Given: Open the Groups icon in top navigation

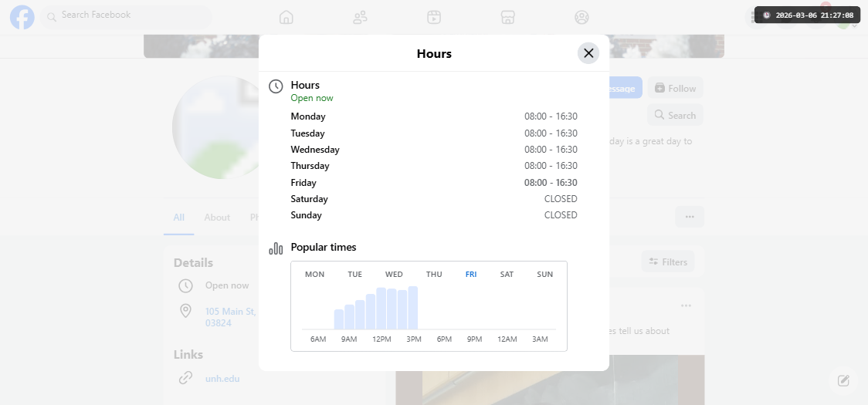Looking at the screenshot, I should pos(581,17).
